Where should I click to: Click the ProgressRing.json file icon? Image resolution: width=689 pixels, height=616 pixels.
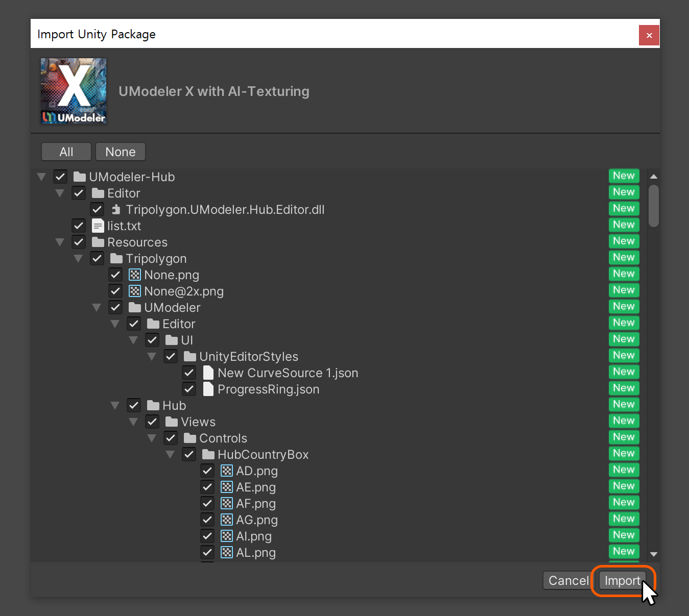(208, 389)
